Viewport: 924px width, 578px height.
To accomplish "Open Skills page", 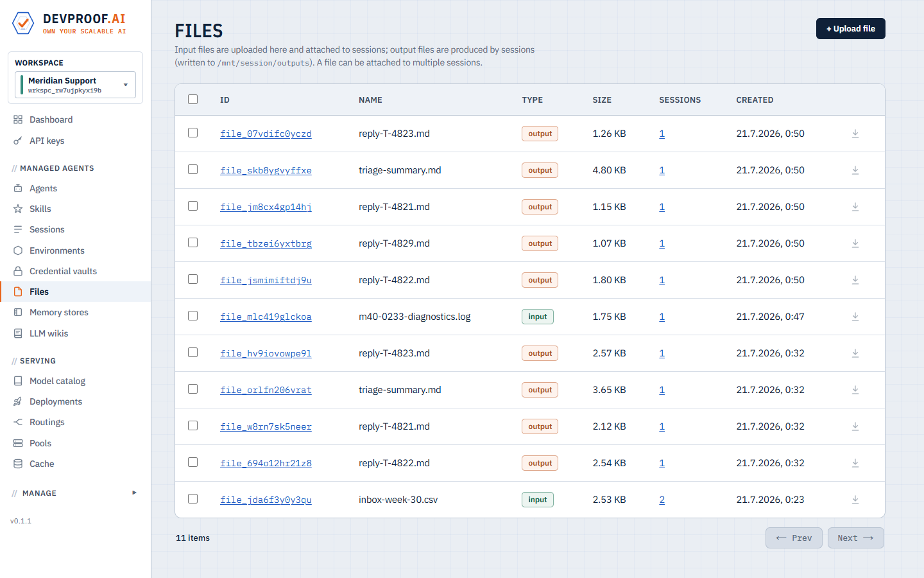I will tap(40, 209).
